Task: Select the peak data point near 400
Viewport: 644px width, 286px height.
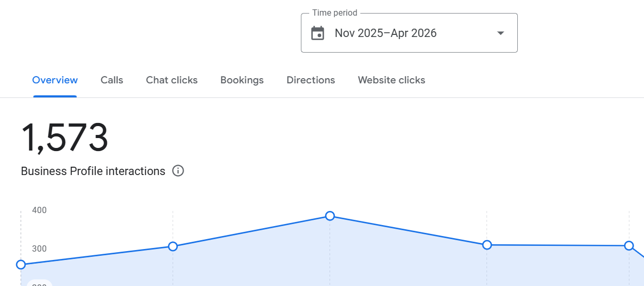Action: click(x=330, y=216)
